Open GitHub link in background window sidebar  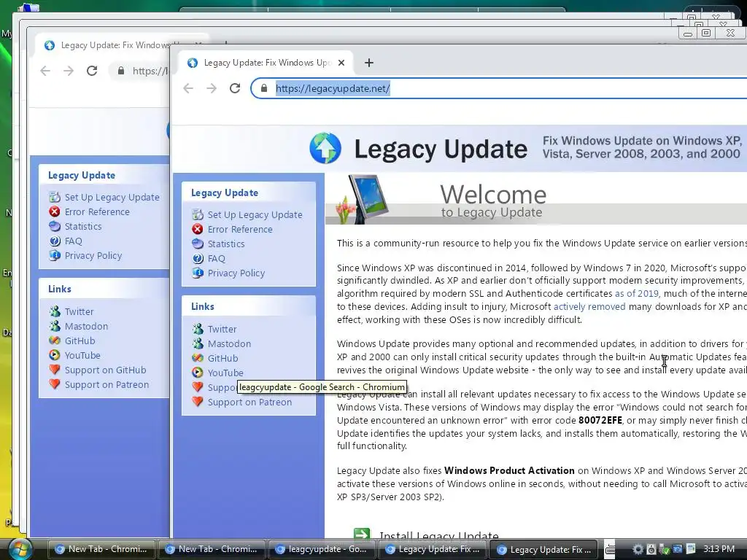click(80, 341)
